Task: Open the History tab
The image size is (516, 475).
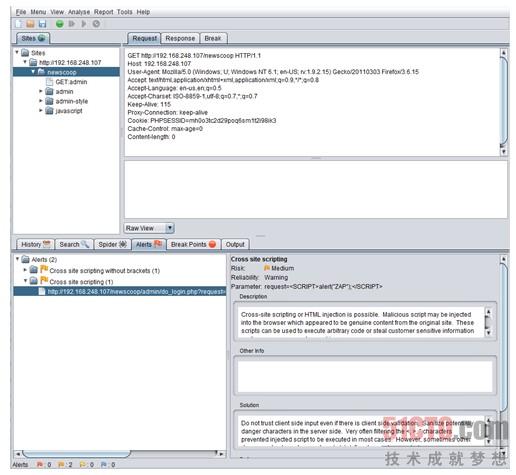Action: (x=35, y=244)
